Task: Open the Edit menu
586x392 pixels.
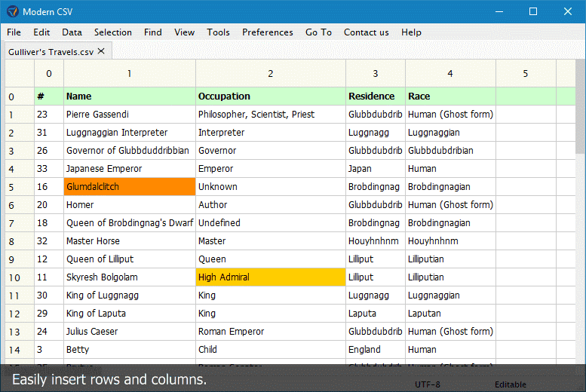Action: tap(41, 32)
